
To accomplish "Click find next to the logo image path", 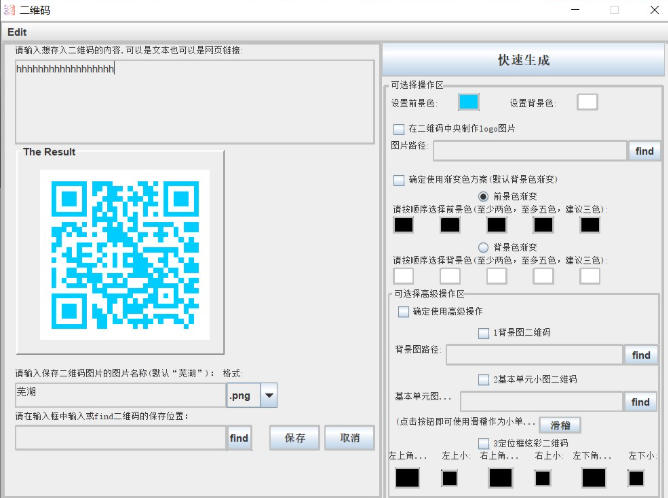I will click(x=644, y=151).
